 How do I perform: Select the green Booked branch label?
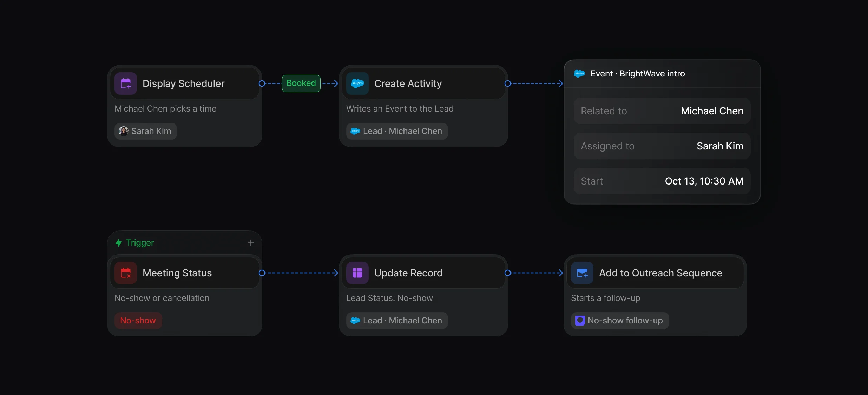[301, 83]
